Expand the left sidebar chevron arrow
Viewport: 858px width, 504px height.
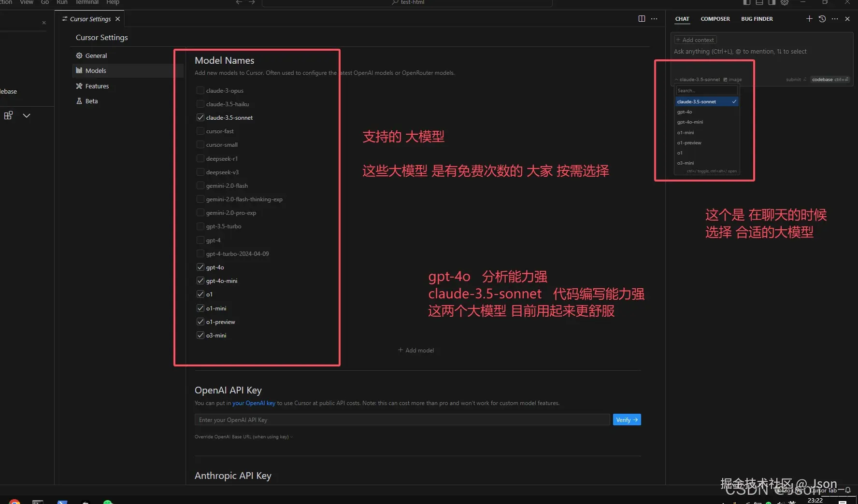click(x=27, y=115)
